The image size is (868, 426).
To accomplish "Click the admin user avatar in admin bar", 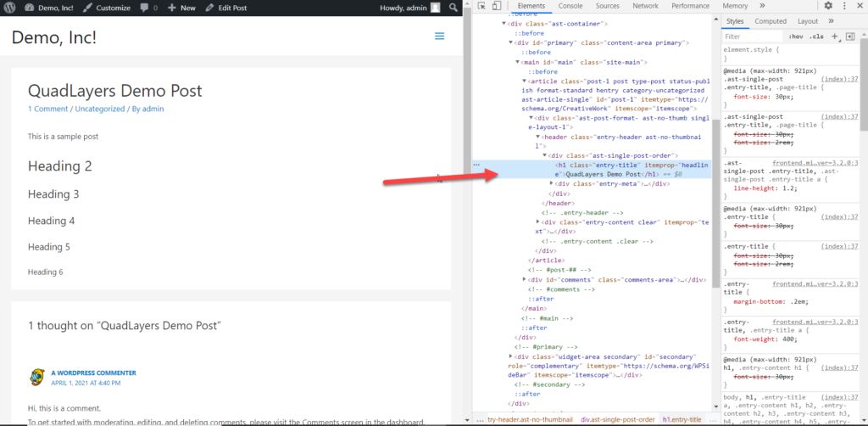I will coord(437,8).
